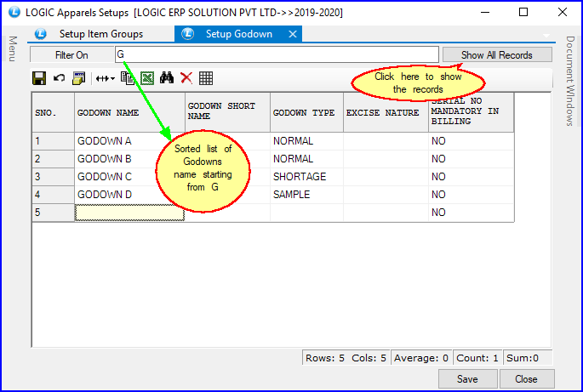Click the Filter On button
Image resolution: width=583 pixels, height=392 pixels.
click(x=71, y=55)
